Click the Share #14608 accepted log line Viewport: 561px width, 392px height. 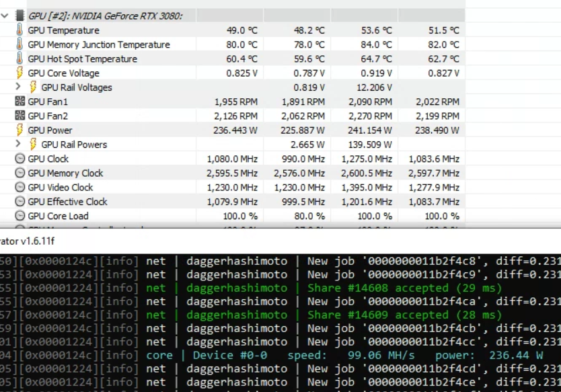point(250,288)
